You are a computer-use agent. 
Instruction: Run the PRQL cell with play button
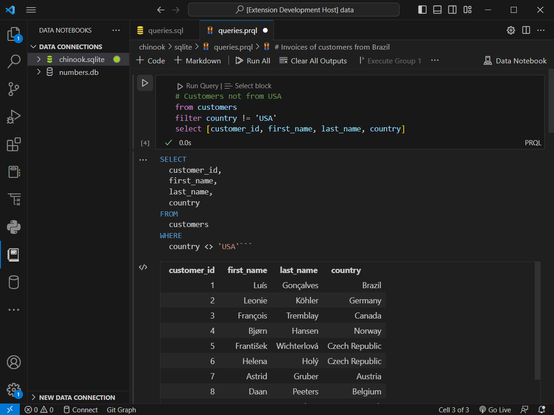point(145,83)
